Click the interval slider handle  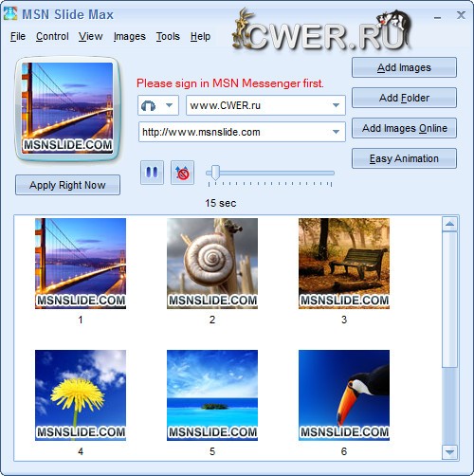(215, 173)
